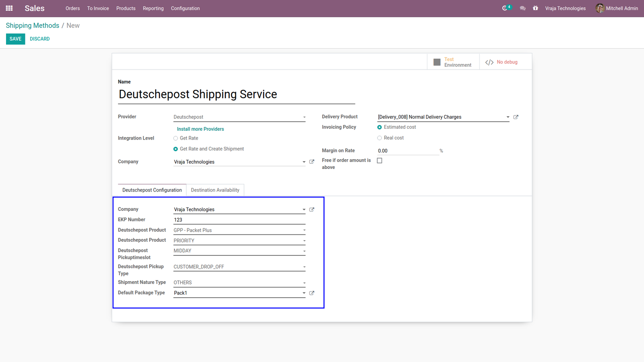Open the Configuration menu
The width and height of the screenshot is (644, 362).
(x=185, y=8)
